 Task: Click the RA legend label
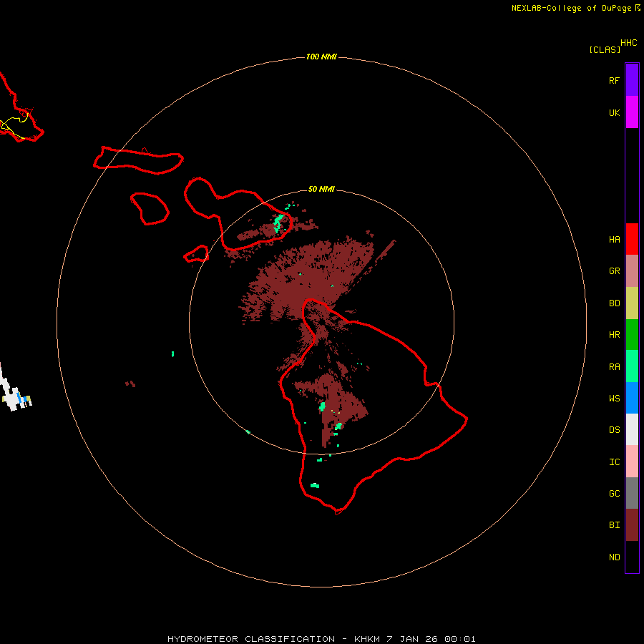[614, 367]
